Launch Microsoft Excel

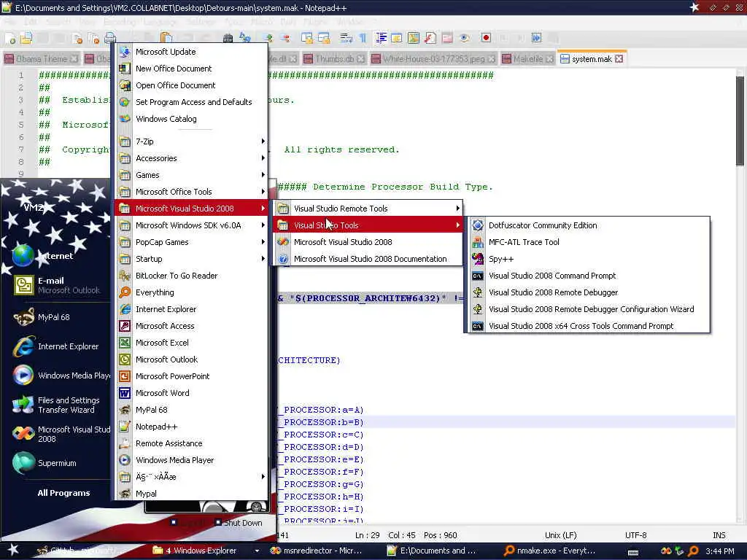(x=190, y=343)
